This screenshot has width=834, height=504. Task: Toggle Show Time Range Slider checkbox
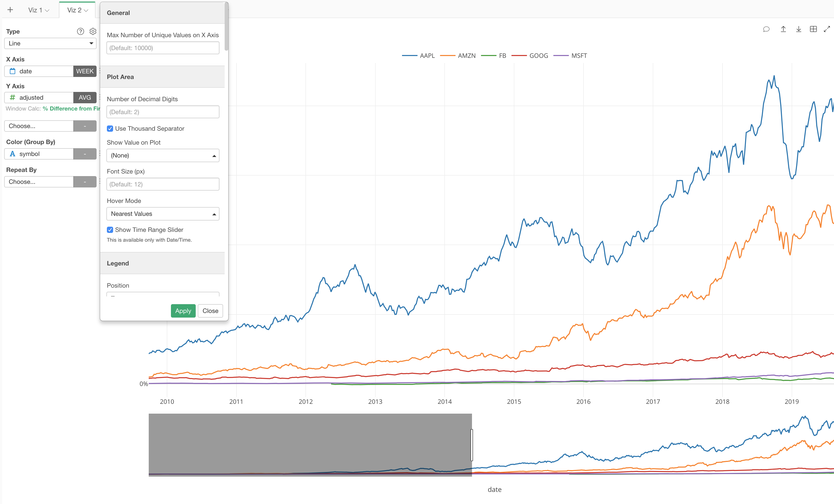(110, 230)
